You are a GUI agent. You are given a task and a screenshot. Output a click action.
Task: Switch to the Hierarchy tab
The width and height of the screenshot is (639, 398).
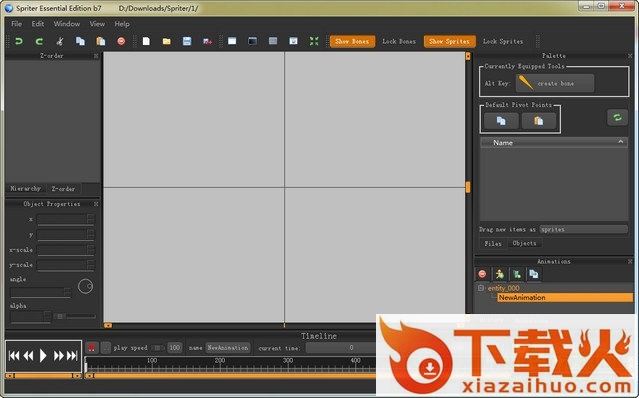click(x=26, y=189)
